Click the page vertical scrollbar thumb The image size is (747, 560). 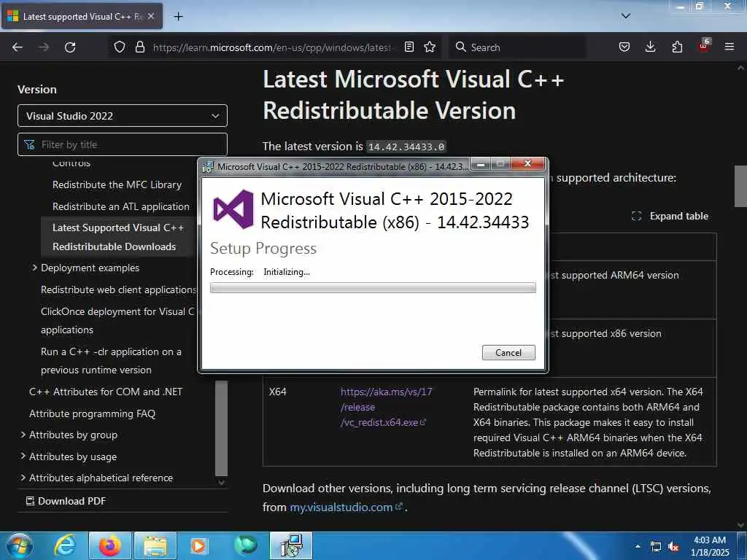(740, 186)
